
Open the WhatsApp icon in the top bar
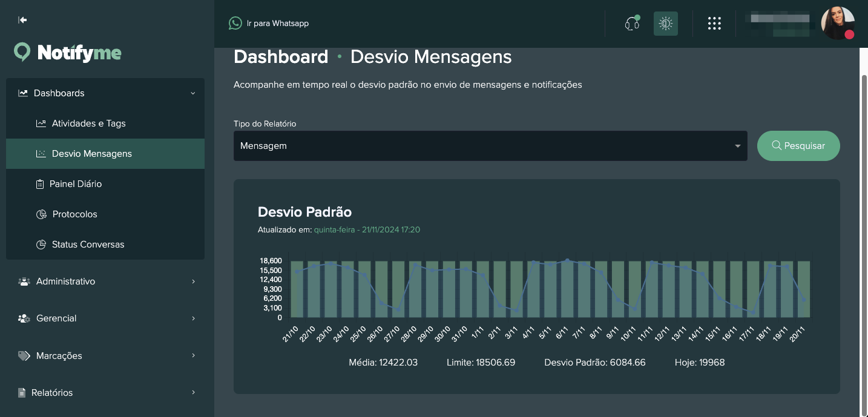pyautogui.click(x=235, y=23)
